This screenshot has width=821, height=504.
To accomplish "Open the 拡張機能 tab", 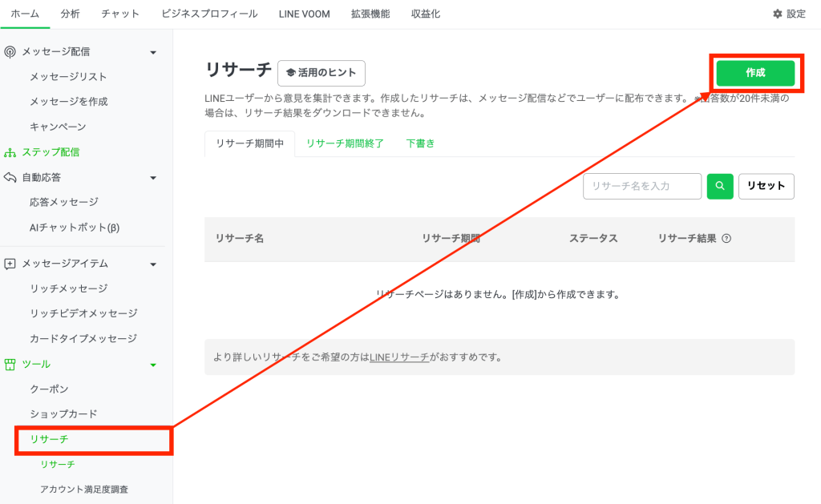I will tap(370, 14).
